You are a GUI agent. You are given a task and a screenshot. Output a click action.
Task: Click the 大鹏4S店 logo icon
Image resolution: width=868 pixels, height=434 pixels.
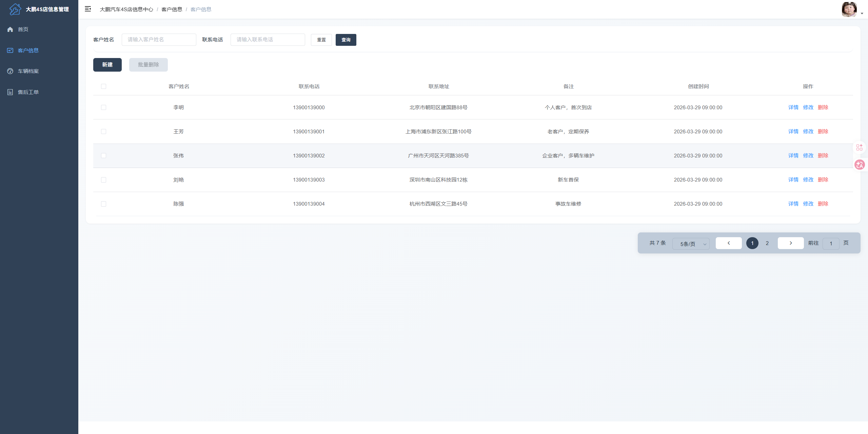click(x=15, y=9)
